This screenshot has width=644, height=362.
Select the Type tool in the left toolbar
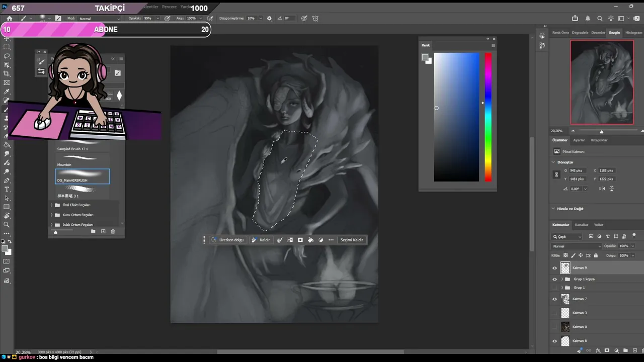click(7, 189)
